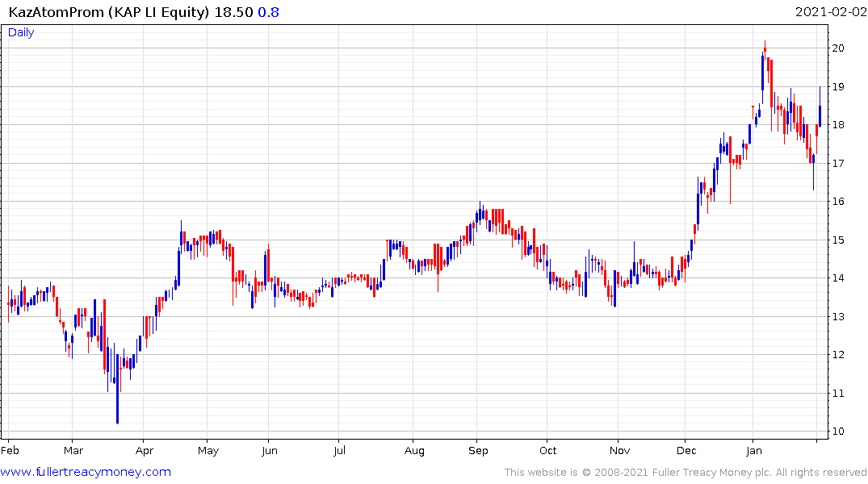Click the Jul month axis label
The height and width of the screenshot is (484, 868).
click(x=339, y=450)
